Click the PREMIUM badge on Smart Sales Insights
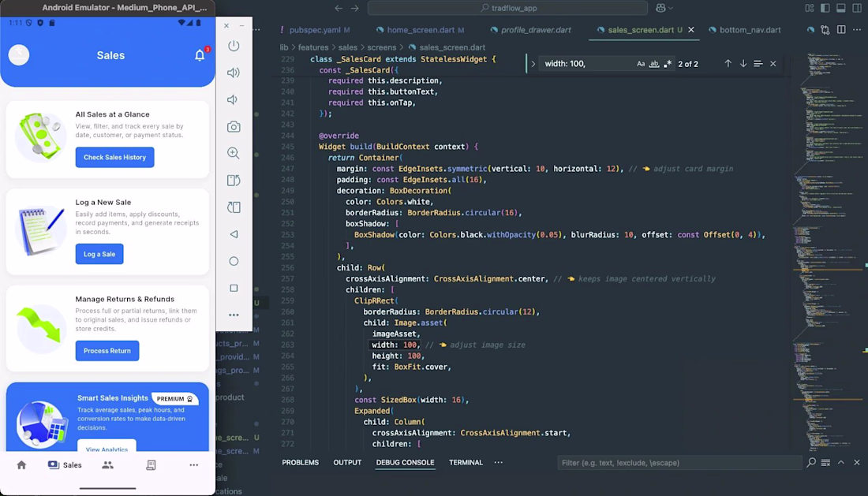 174,398
